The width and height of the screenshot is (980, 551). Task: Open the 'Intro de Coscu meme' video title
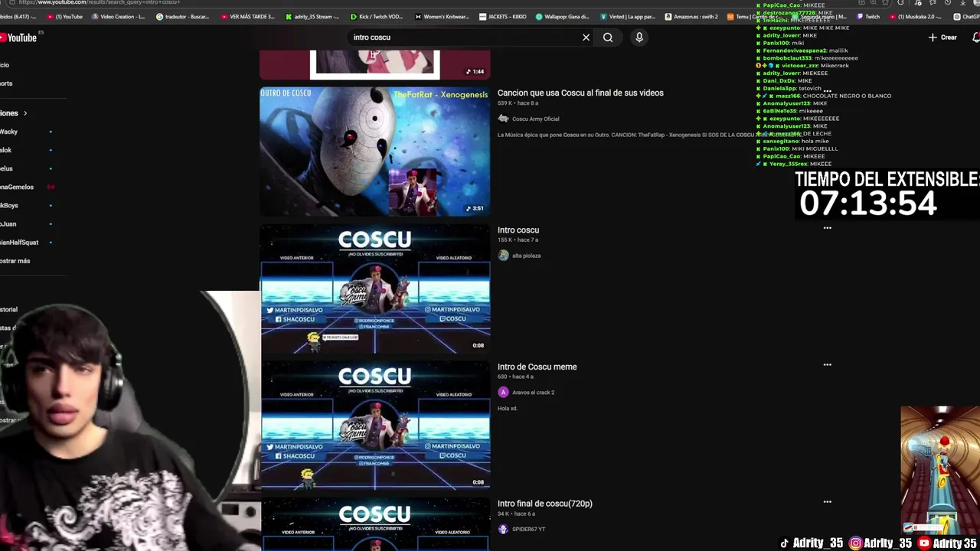tap(537, 367)
